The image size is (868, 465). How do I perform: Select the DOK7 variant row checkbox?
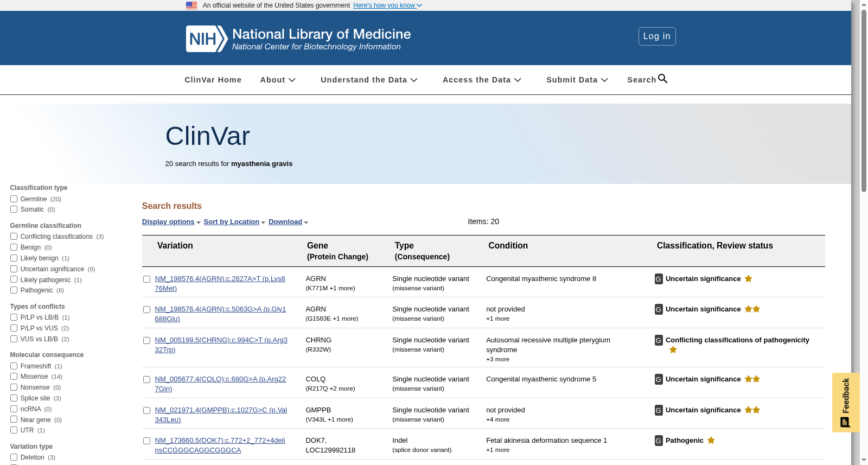146,441
